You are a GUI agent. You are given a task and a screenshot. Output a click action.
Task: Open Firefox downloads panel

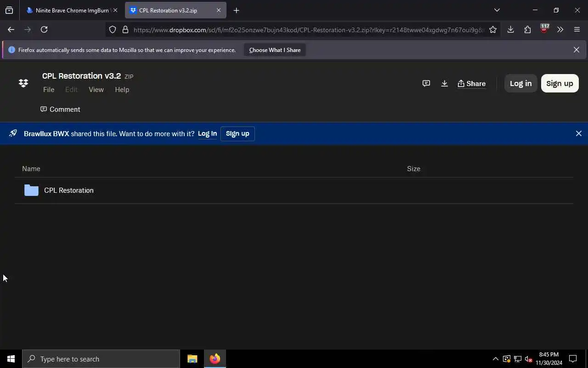click(510, 29)
